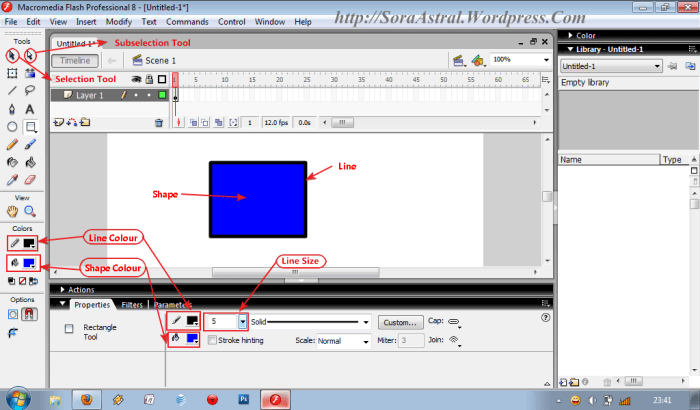The image size is (700, 410).
Task: Toggle Onion Skin button
Action: [193, 122]
